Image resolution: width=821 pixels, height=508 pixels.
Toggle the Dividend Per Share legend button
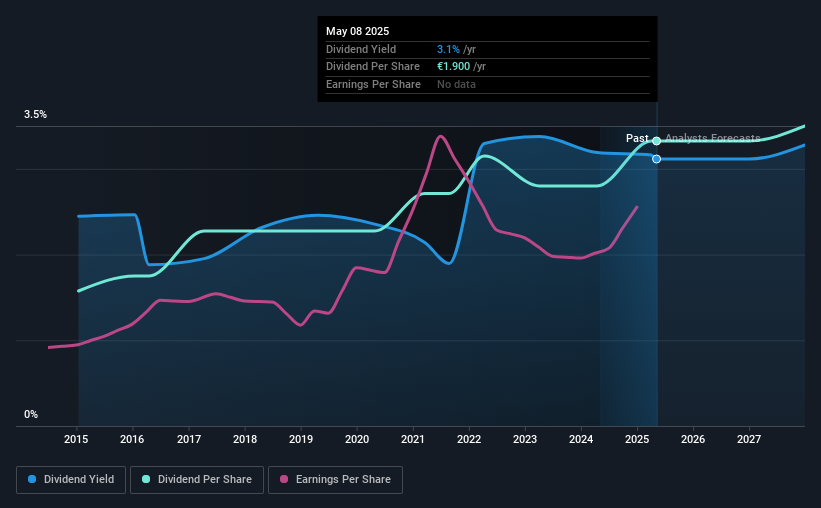tap(197, 480)
